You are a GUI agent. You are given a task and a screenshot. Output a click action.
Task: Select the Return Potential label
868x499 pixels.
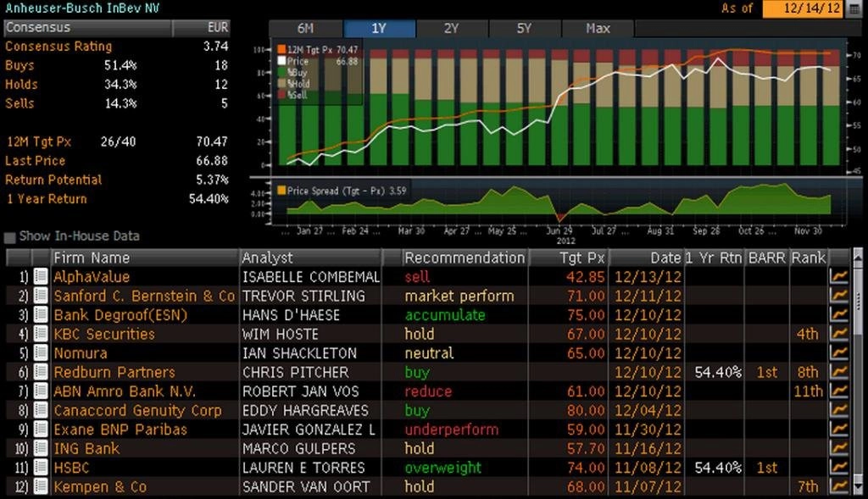coord(53,180)
